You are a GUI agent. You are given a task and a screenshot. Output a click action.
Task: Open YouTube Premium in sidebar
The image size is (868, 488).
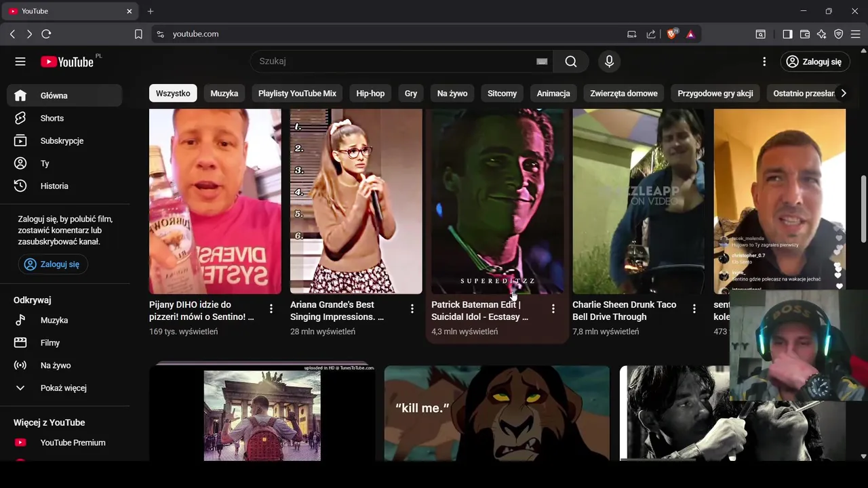[x=64, y=443]
